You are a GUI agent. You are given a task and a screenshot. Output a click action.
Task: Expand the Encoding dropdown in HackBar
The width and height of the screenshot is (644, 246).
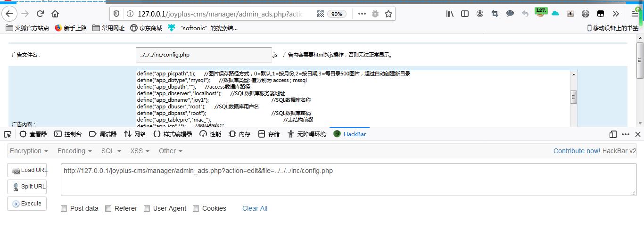(74, 151)
